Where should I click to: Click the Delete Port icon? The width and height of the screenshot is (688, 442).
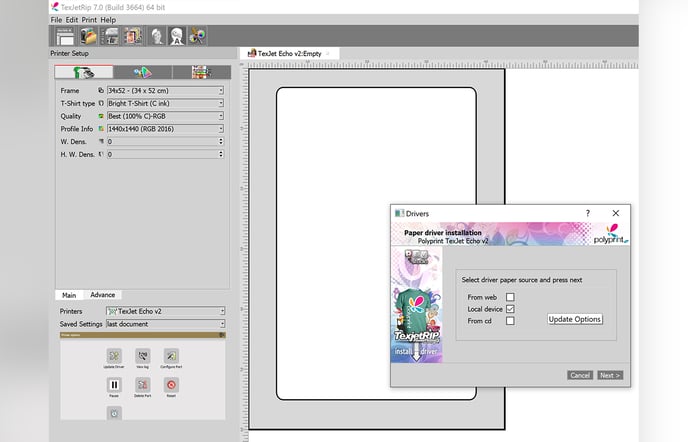pyautogui.click(x=143, y=385)
